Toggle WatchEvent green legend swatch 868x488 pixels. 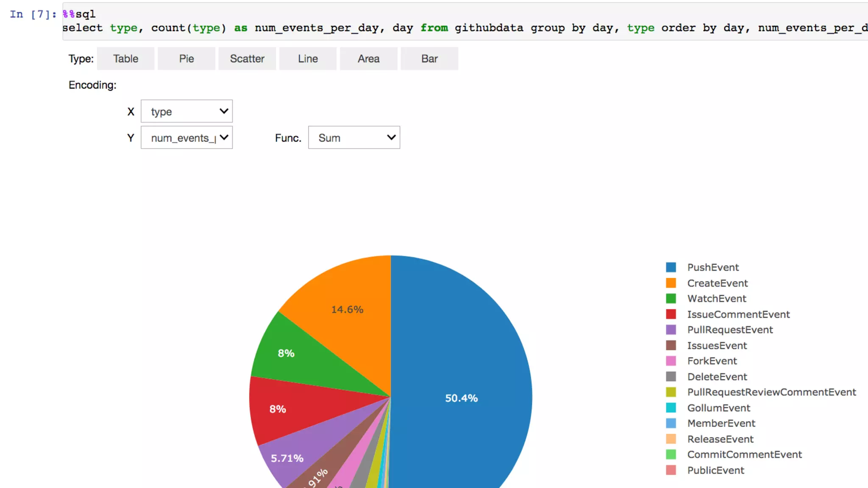coord(671,299)
